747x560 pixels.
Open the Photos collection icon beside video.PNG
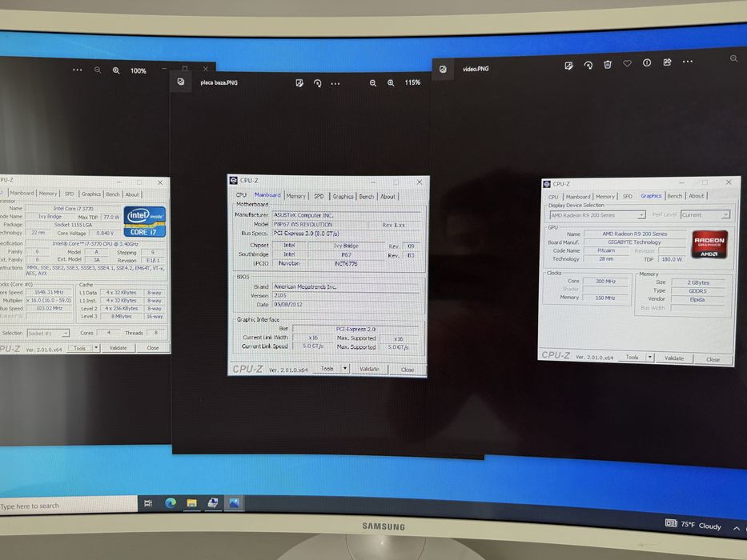[443, 69]
